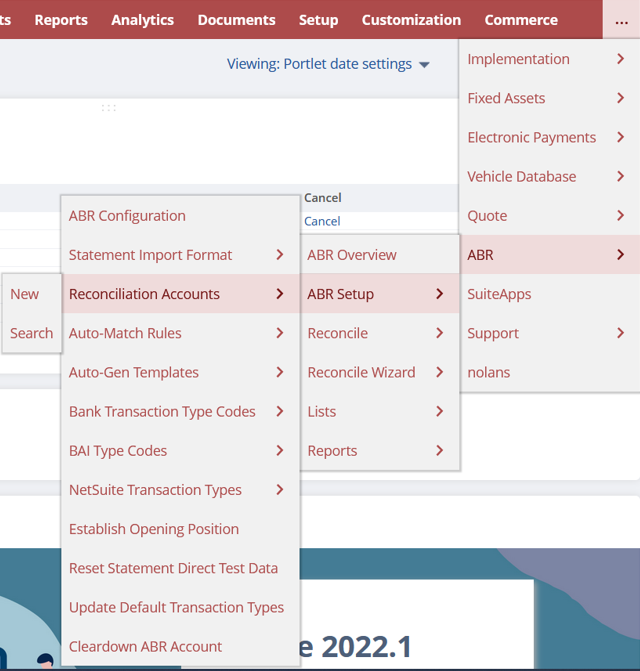Open ABR Configuration menu item
Viewport: 640px width, 671px height.
(127, 216)
